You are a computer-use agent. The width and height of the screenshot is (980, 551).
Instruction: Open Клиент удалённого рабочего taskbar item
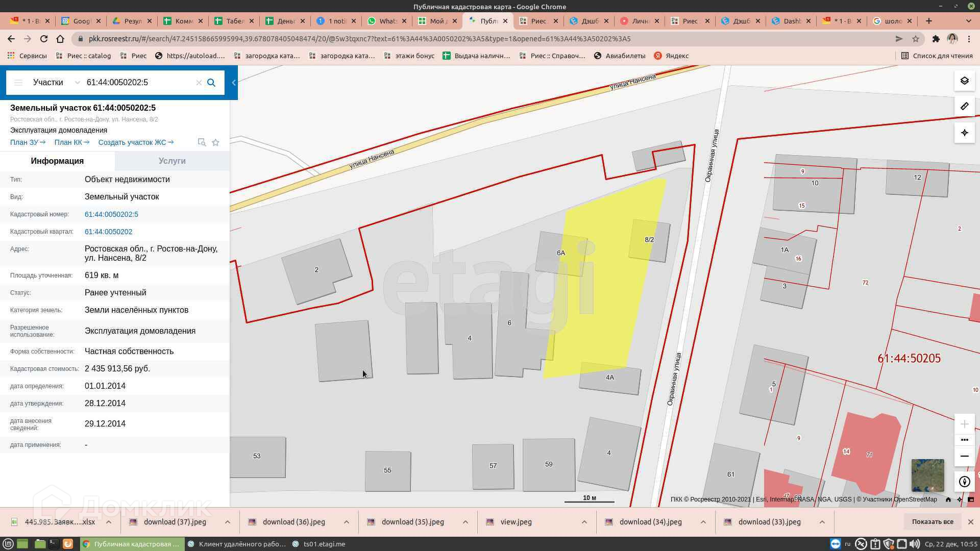click(x=237, y=544)
